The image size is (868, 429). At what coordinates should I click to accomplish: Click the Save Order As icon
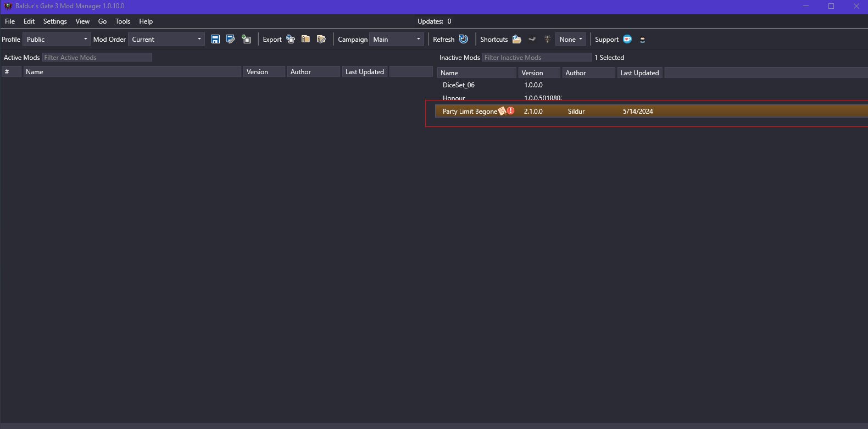point(231,39)
